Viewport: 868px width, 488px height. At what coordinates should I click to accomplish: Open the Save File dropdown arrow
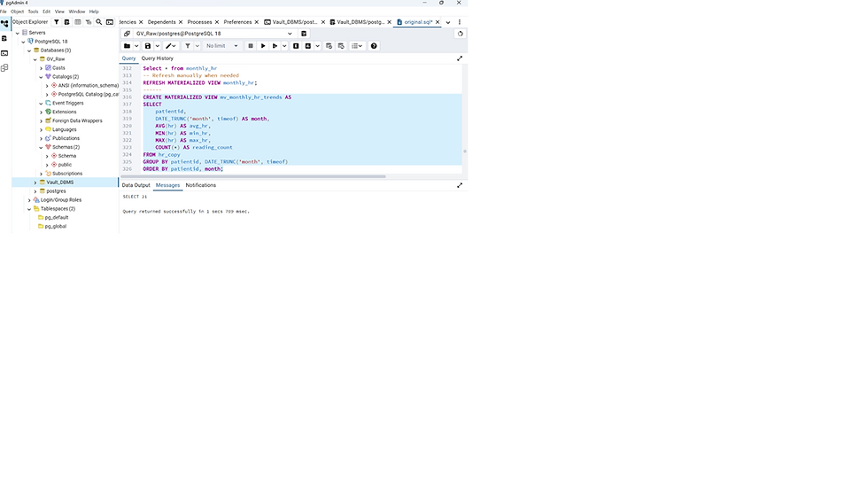(x=158, y=46)
